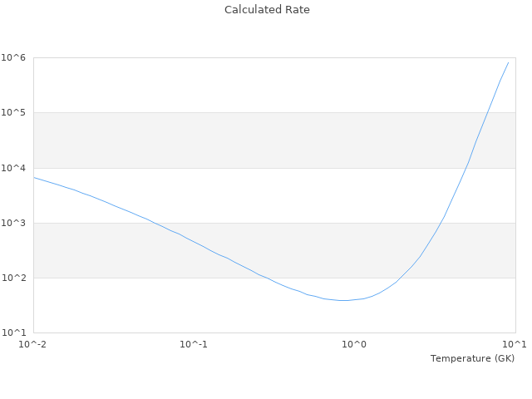Click the white band between 10^5 and 10^6
Image resolution: width=532 pixels, height=399 pixels.
click(249, 85)
